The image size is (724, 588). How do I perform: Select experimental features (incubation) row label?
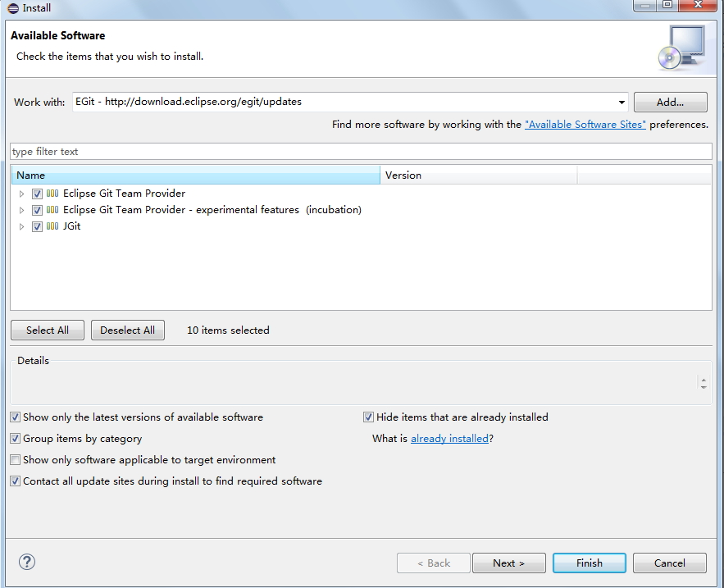(212, 210)
